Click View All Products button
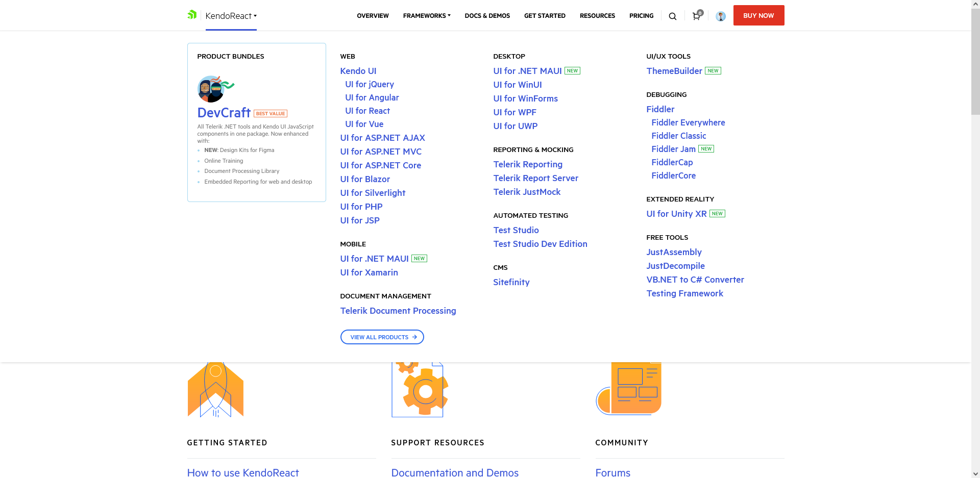Screen dimensions: 980x478 point(382,337)
